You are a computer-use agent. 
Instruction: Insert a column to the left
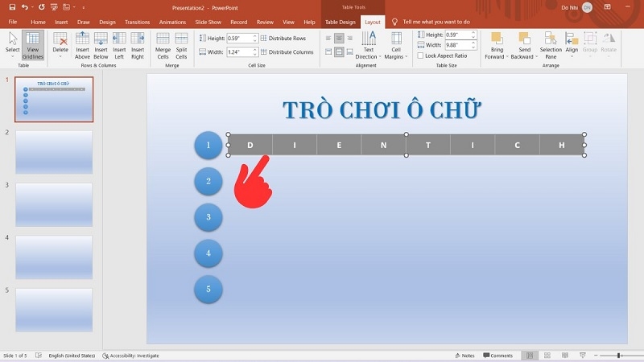(119, 45)
